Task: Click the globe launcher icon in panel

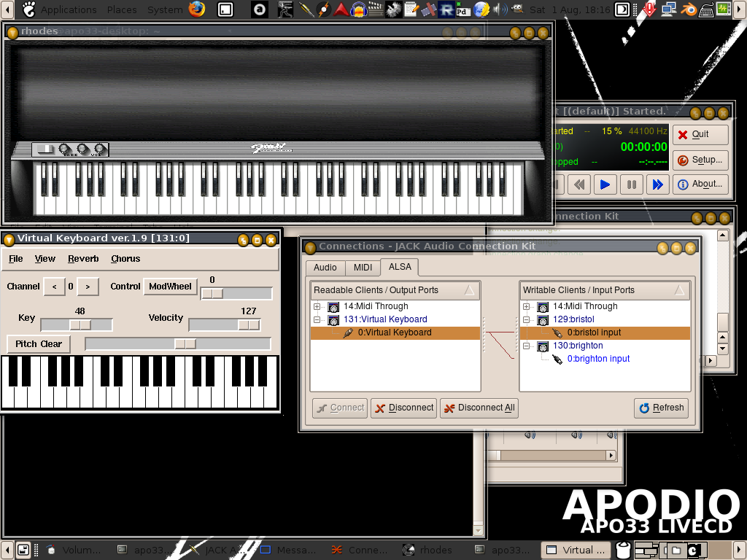Action: click(x=481, y=9)
